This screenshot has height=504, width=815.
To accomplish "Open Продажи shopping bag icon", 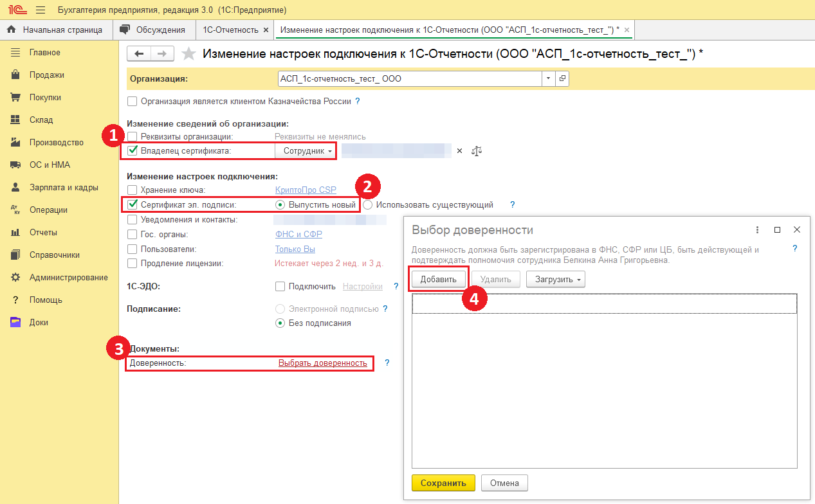I will (x=16, y=75).
